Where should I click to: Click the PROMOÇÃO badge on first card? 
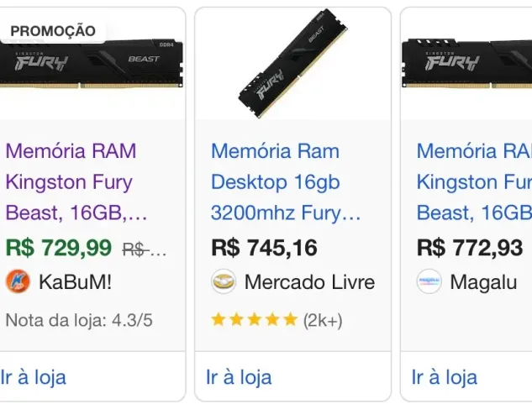pyautogui.click(x=53, y=31)
